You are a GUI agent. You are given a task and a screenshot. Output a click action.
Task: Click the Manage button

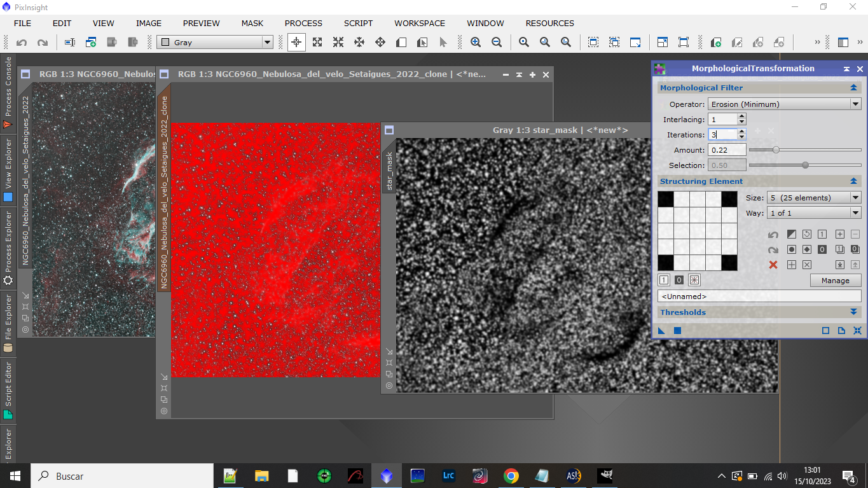point(835,281)
